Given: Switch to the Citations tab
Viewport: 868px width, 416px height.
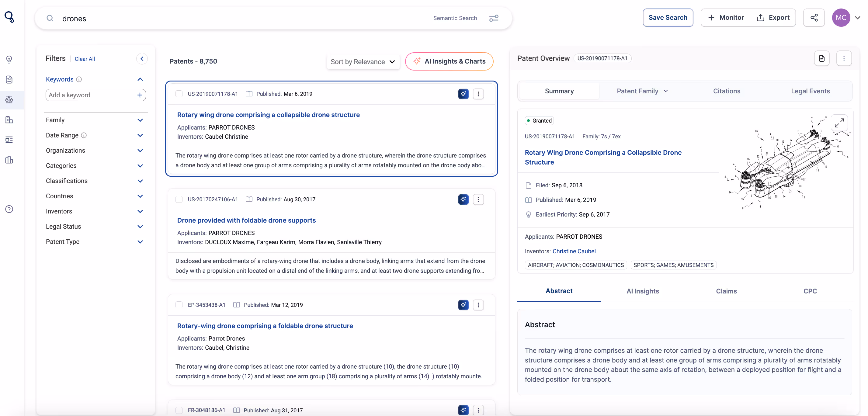Looking at the screenshot, I should (727, 91).
